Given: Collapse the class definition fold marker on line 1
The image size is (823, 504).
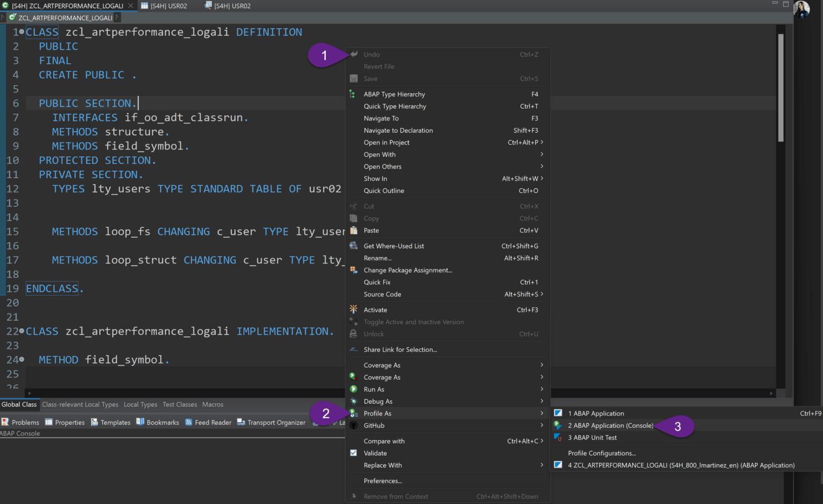Looking at the screenshot, I should (x=21, y=32).
